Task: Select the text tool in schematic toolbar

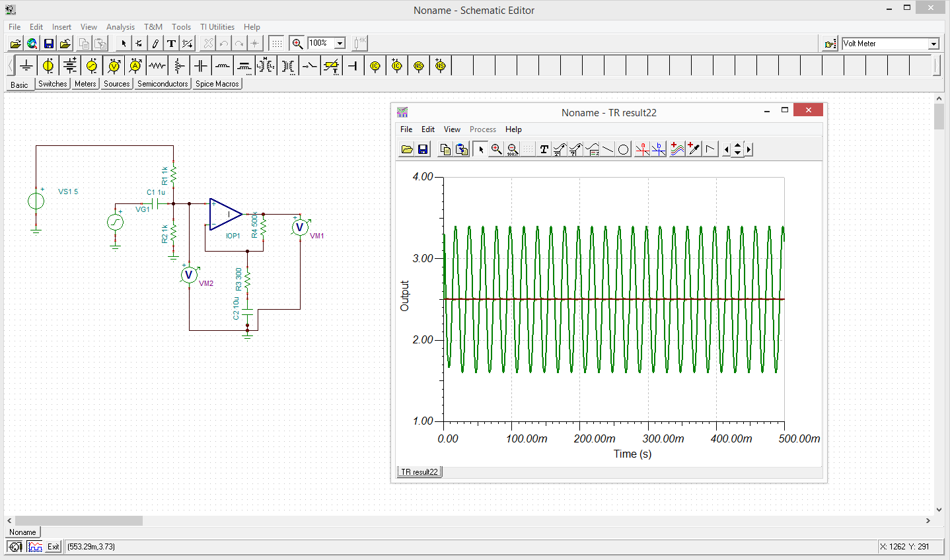Action: point(171,44)
